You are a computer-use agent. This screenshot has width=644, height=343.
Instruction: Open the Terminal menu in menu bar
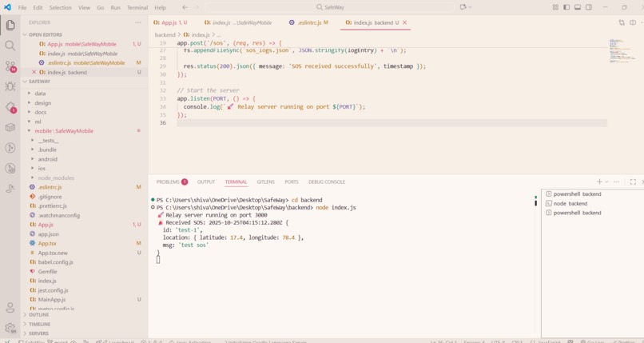point(137,7)
